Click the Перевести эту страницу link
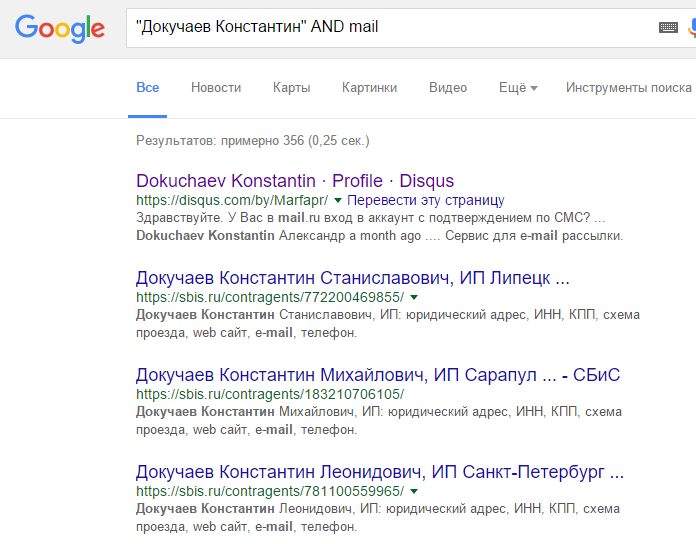This screenshot has height=544, width=696. coord(425,200)
